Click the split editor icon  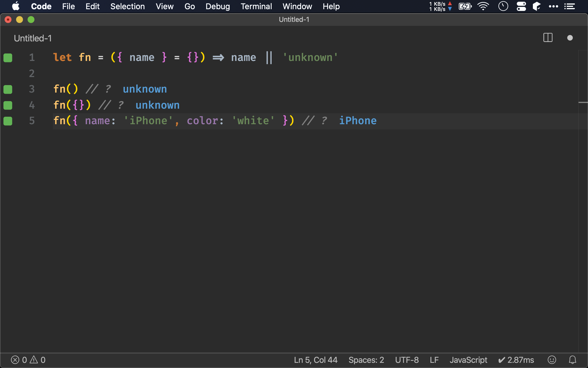click(548, 38)
